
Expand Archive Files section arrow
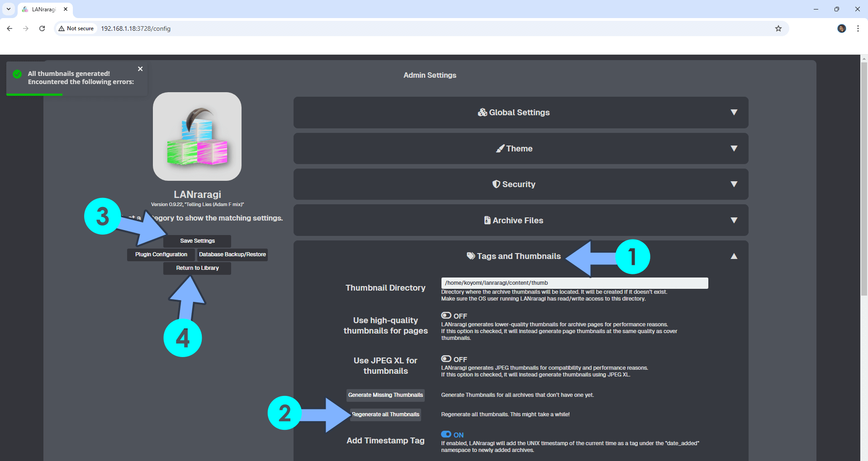pos(734,220)
